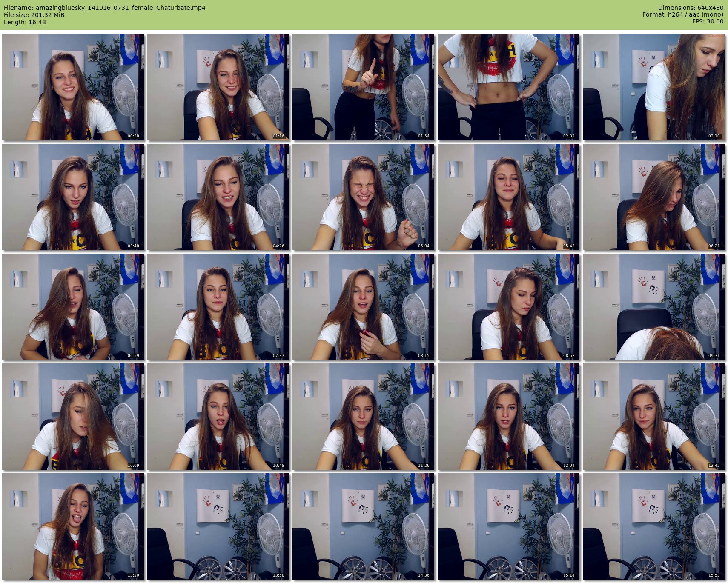
Task: Click the frame labeled 03:10
Action: tap(653, 87)
